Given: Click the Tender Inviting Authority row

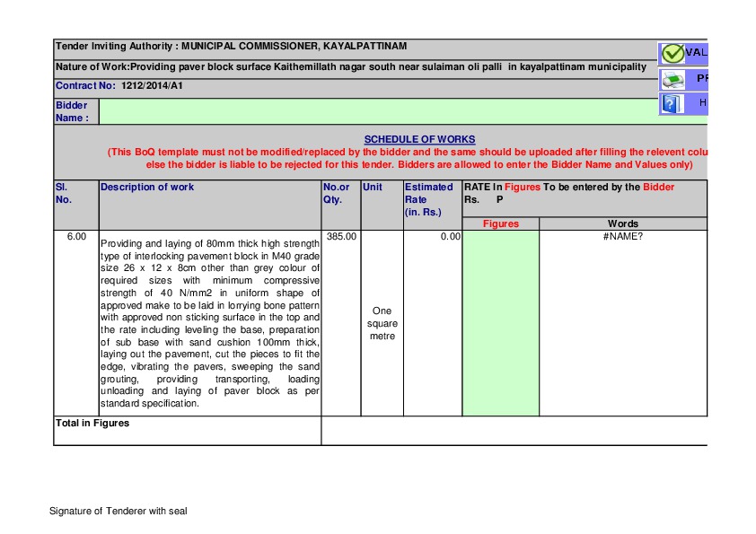Looking at the screenshot, I should tap(356, 49).
